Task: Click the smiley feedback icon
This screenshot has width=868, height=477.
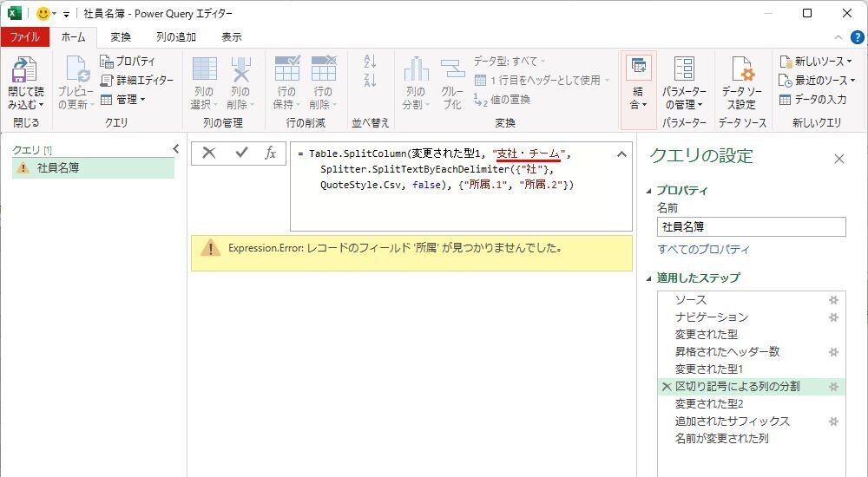Action: [x=43, y=13]
